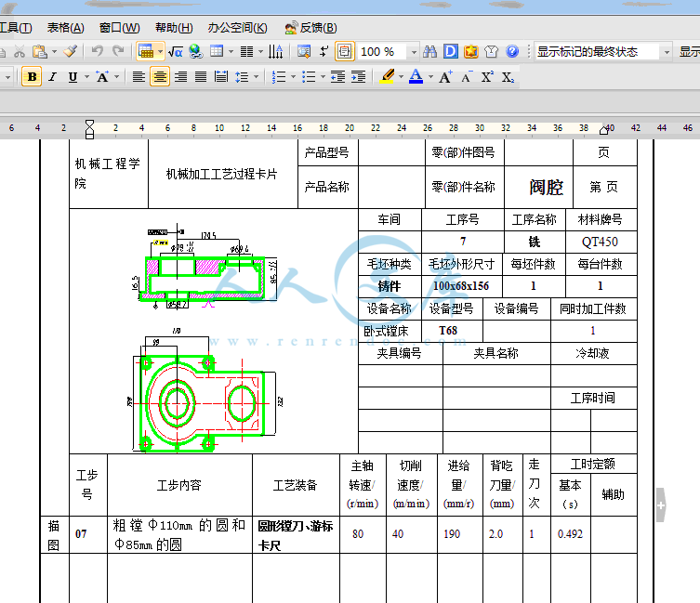
Task: Apply bulleted list formatting
Action: click(x=309, y=77)
